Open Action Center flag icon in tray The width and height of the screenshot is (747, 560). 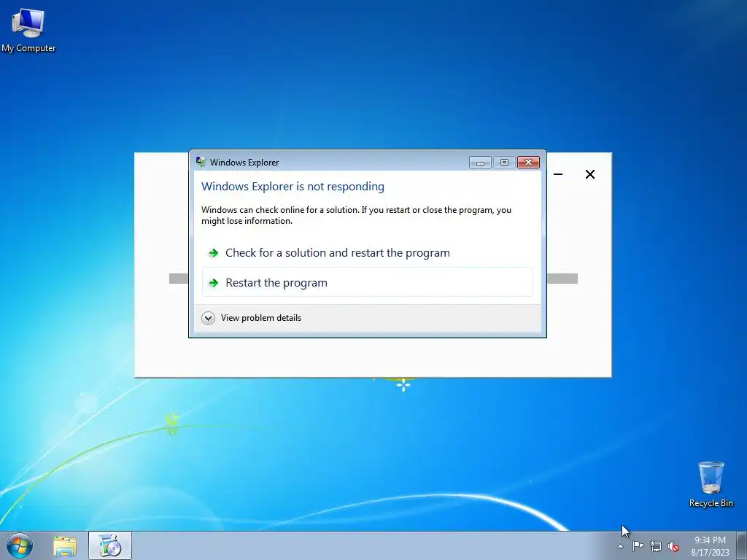(x=638, y=546)
